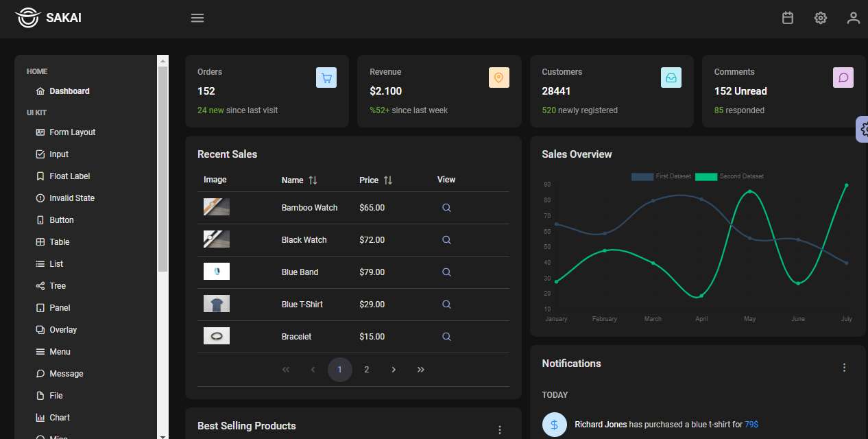The height and width of the screenshot is (439, 868).
Task: Toggle the sidebar with the hamburger button
Action: 197,18
